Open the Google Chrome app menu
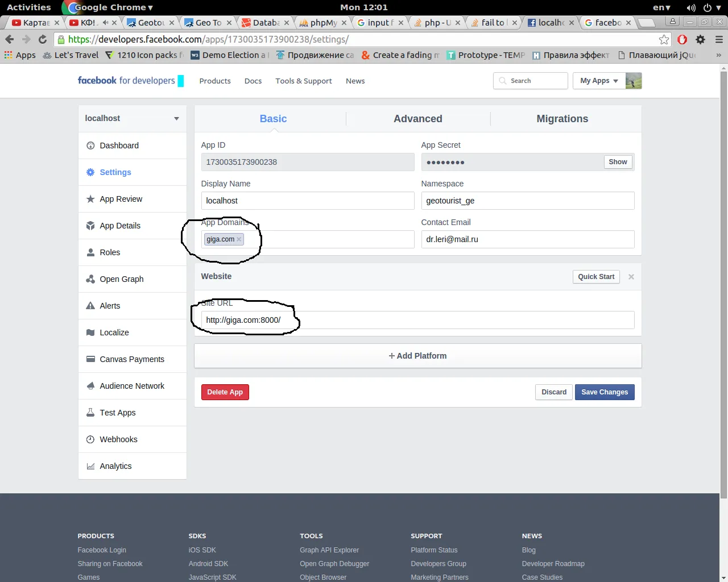The width and height of the screenshot is (728, 582). pos(108,7)
